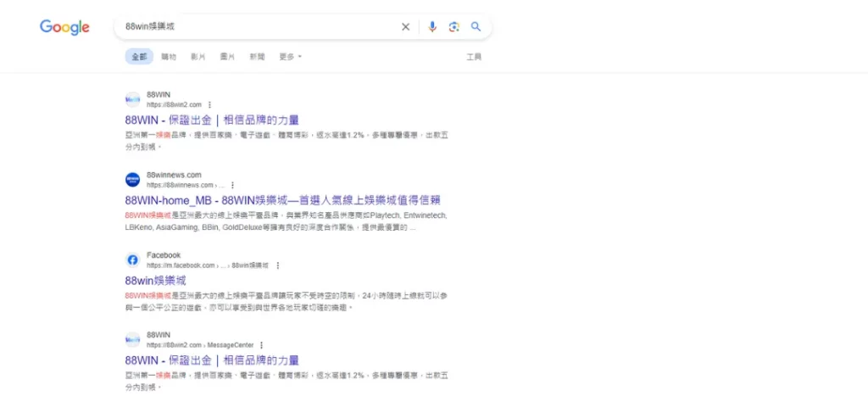This screenshot has height=402, width=868.
Task: Switch to the 圖片 tab
Action: coord(227,57)
